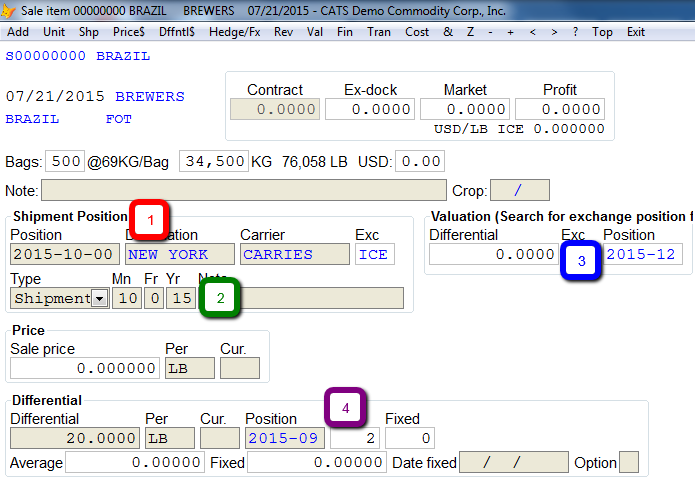The height and width of the screenshot is (482, 695).
Task: Open the Add menu
Action: tap(18, 32)
